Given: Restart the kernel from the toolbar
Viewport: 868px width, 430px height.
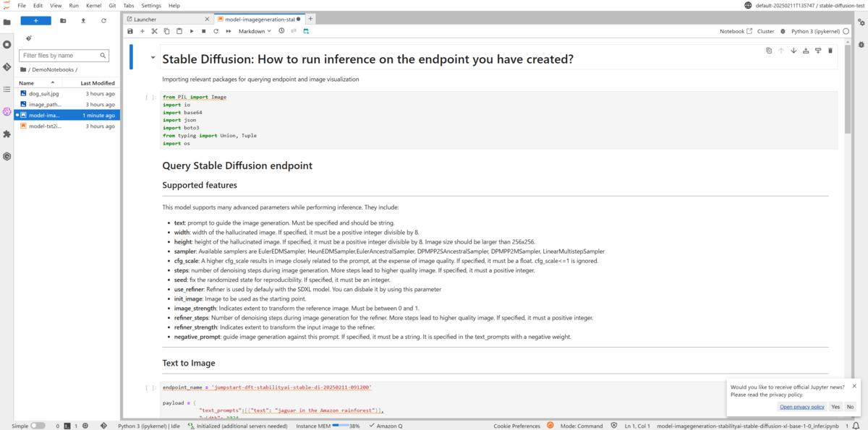Looking at the screenshot, I should [x=216, y=31].
